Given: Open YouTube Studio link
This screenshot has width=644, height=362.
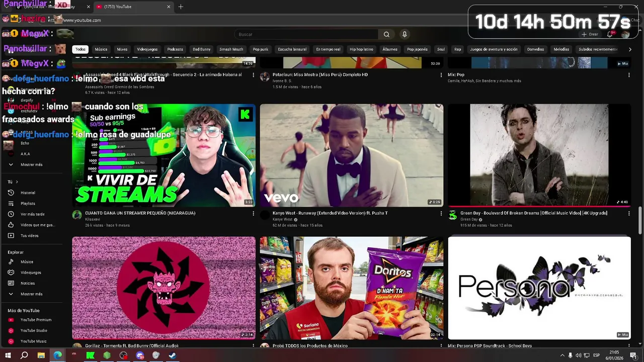Looking at the screenshot, I should [34, 330].
